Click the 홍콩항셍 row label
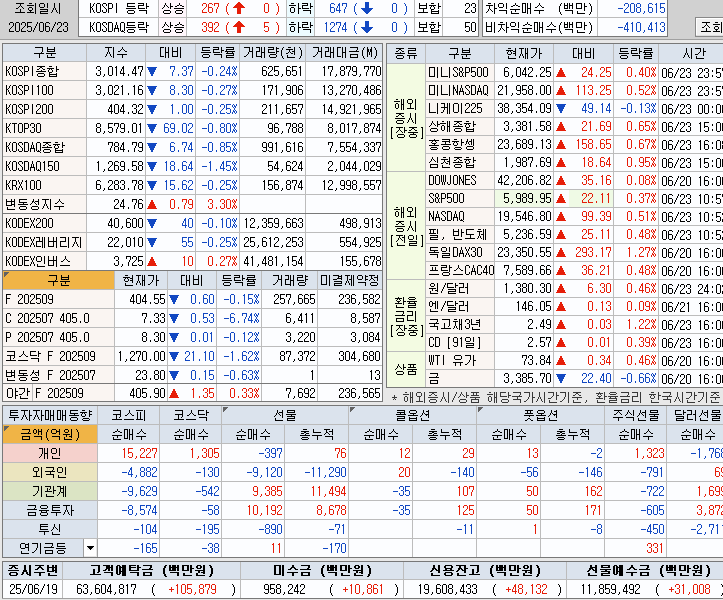 coord(460,144)
